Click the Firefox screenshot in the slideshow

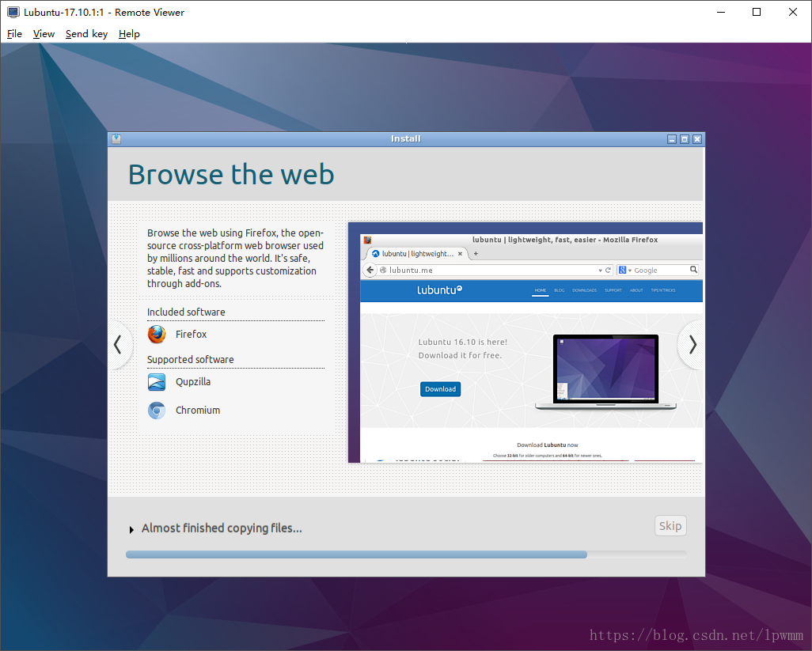point(525,343)
